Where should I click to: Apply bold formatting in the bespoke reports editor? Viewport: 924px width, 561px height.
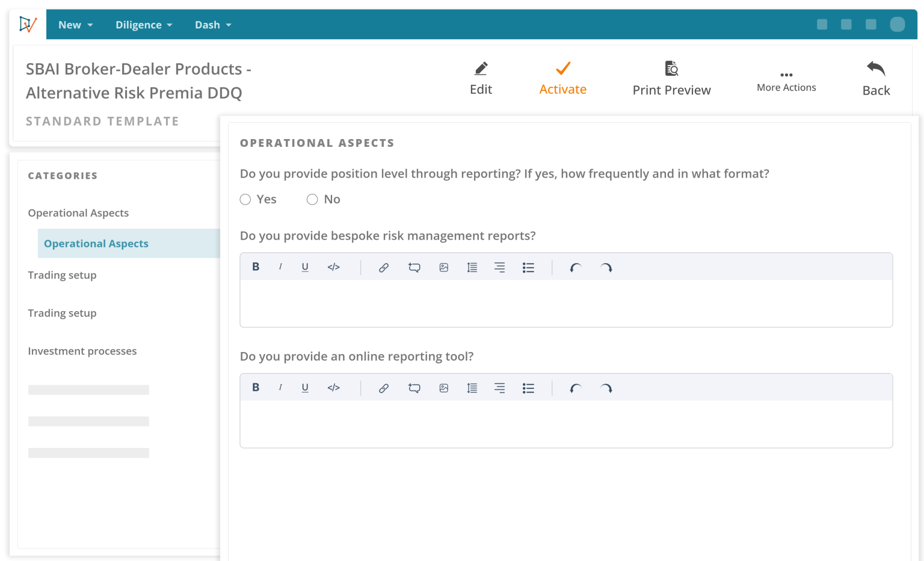pyautogui.click(x=256, y=267)
